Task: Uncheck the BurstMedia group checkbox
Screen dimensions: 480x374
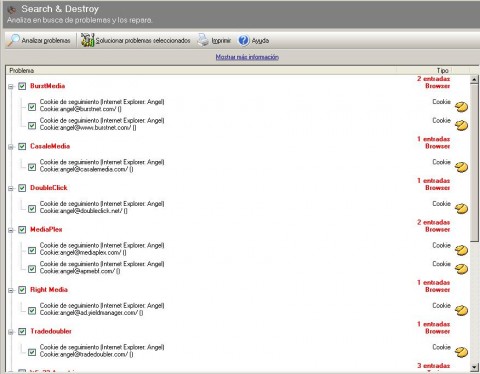Action: (22, 86)
